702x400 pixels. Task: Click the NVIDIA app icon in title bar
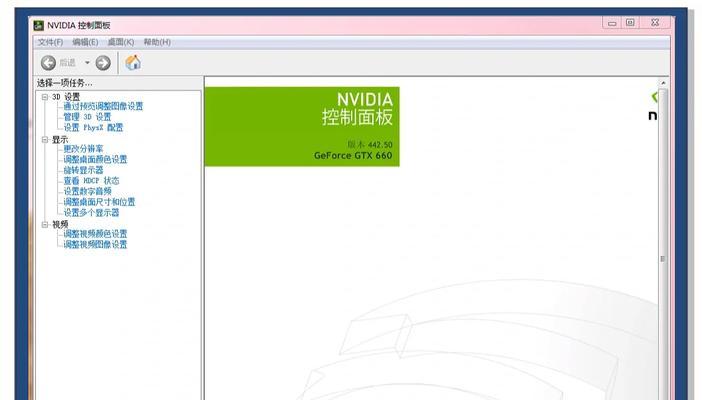pyautogui.click(x=39, y=26)
